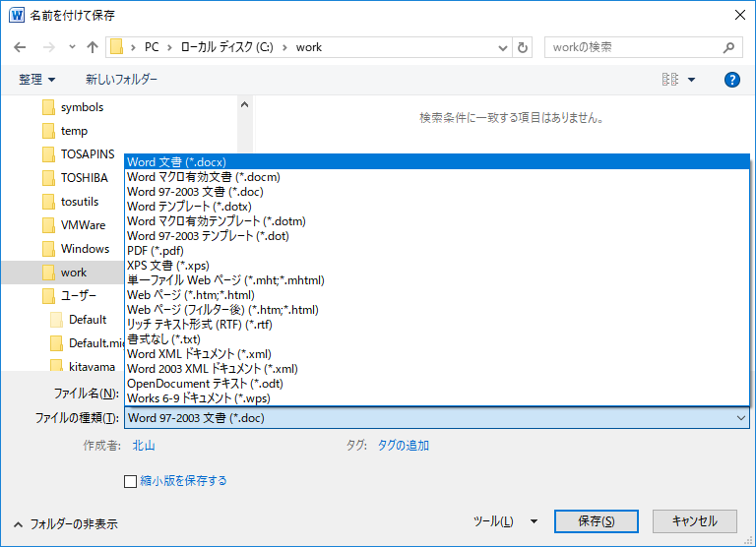Screen dimensions: 756x547
Task: Click 'work' in the address breadcrumb
Action: coord(309,47)
